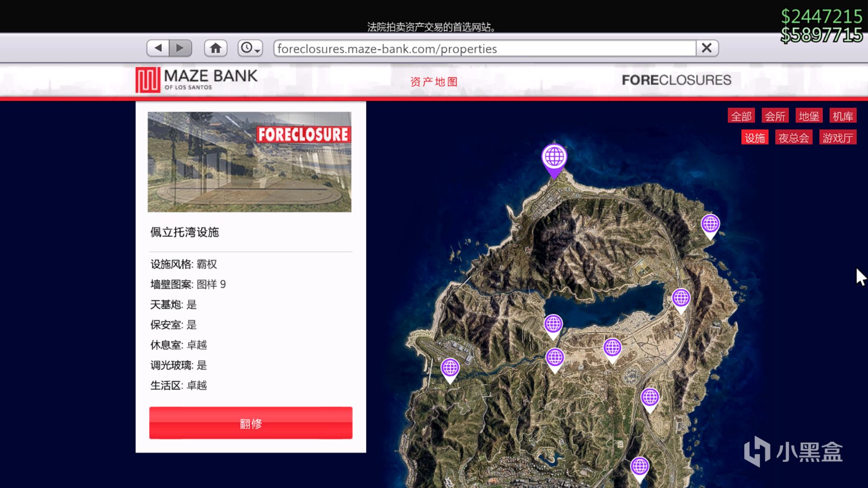Click the address bar URL field

[484, 48]
